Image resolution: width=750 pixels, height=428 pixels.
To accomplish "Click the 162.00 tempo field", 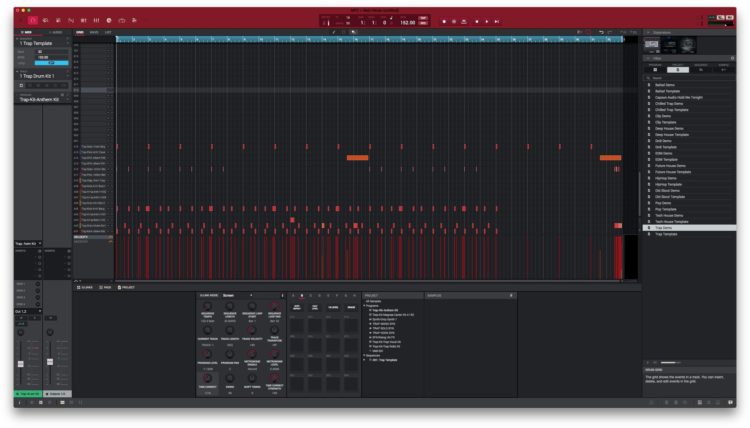I will (x=408, y=22).
